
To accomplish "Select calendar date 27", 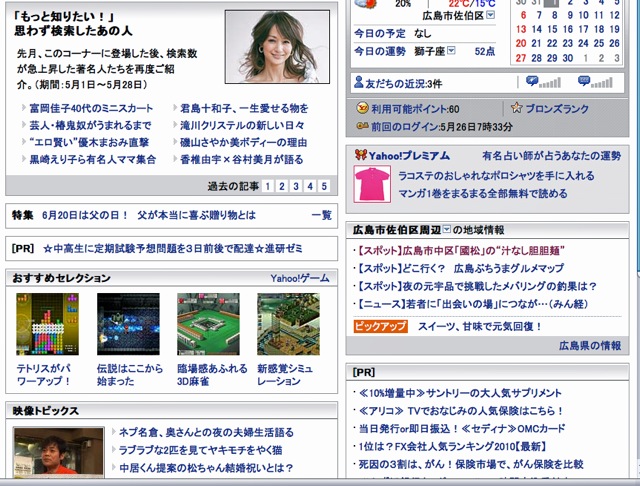I will click(x=521, y=58).
